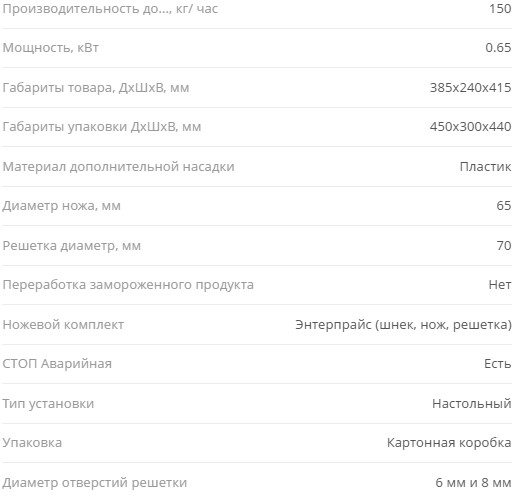Click 'Переработка замороженного продукта' label
Viewport: 518px width, 496px height.
[128, 285]
